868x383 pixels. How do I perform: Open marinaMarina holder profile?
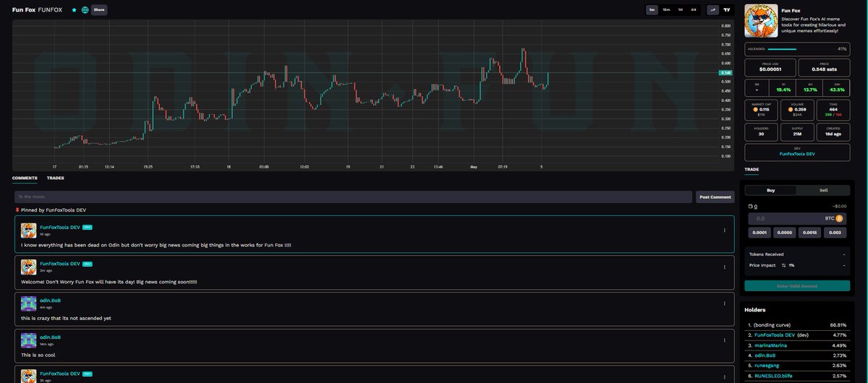click(x=770, y=345)
